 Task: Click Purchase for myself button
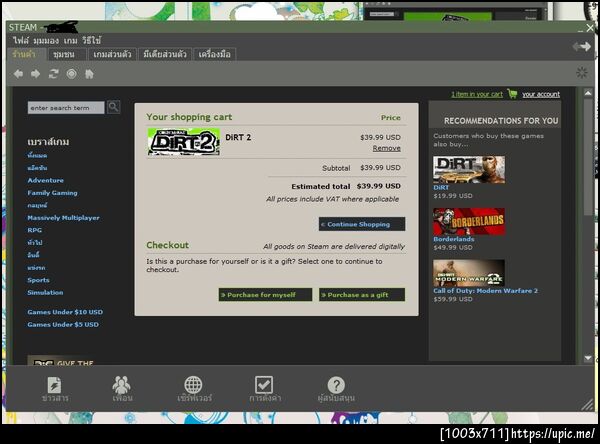coord(265,295)
